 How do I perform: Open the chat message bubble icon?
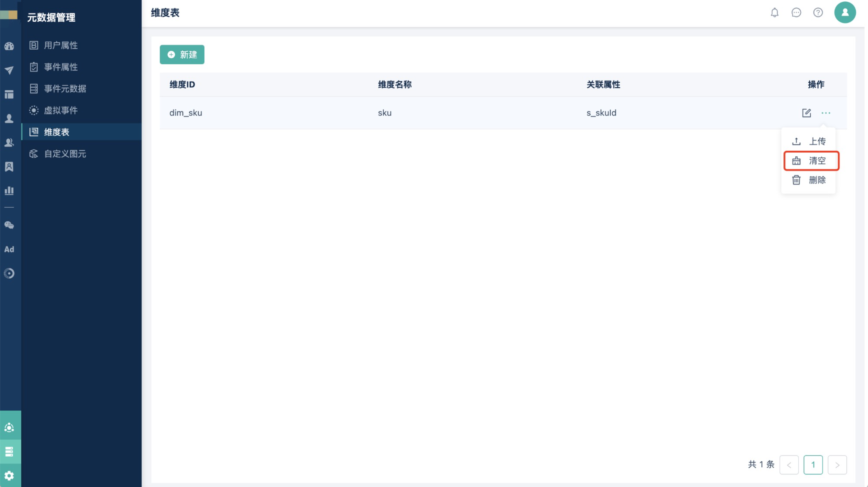(x=796, y=13)
